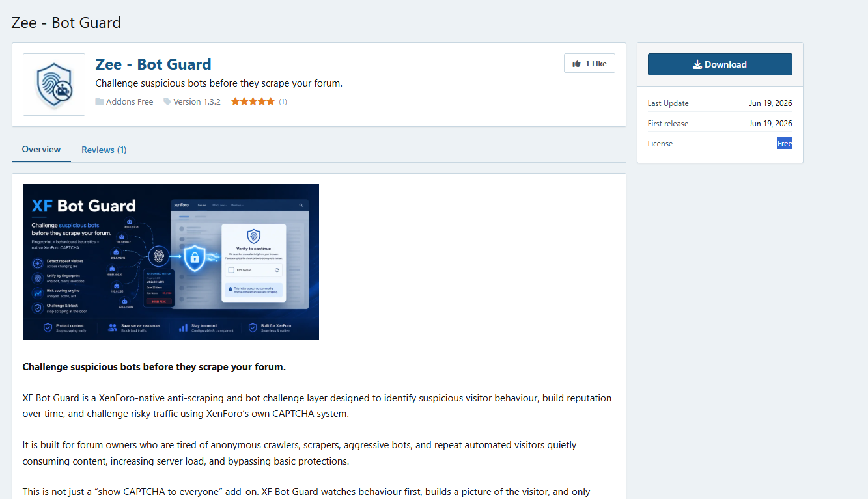868x499 pixels.
Task: Switch to the Overview tab
Action: tap(41, 149)
